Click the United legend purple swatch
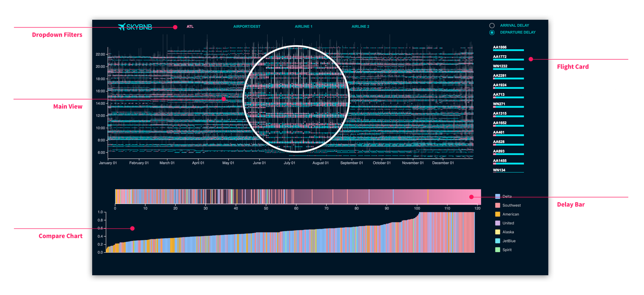The height and width of the screenshot is (295, 644). (x=497, y=223)
